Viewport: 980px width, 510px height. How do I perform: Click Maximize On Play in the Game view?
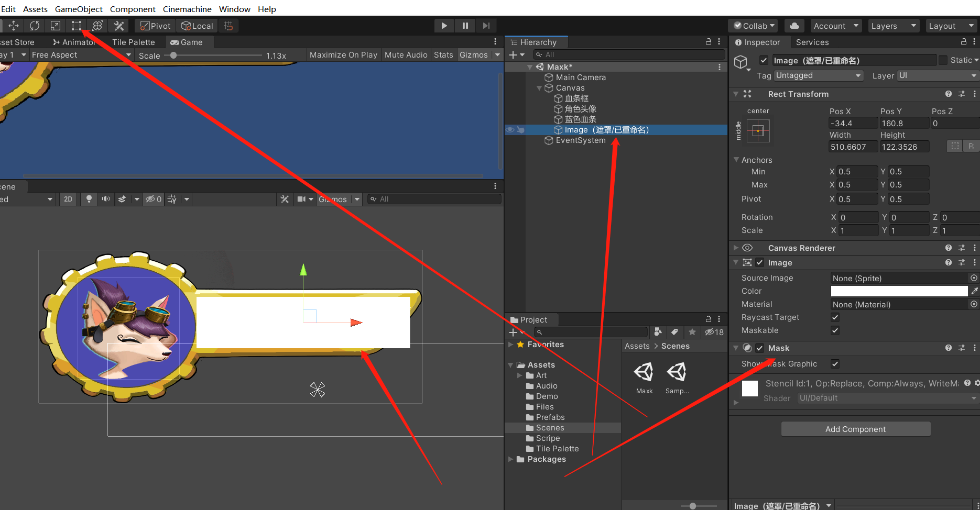pos(343,54)
